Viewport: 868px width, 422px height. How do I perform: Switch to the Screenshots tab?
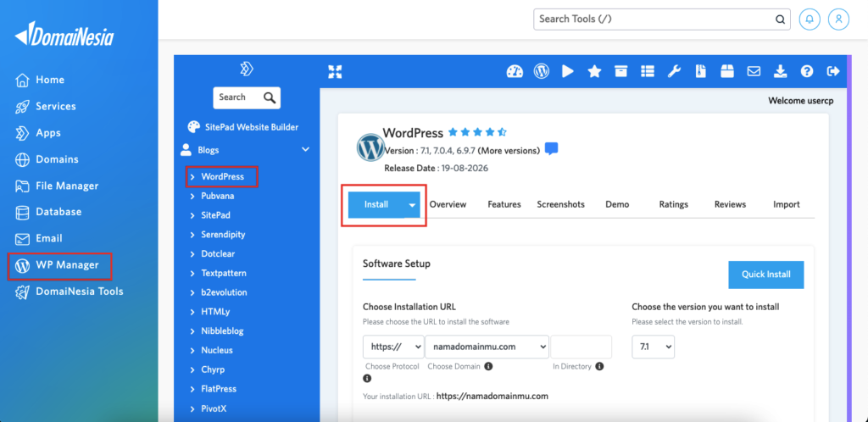pyautogui.click(x=561, y=204)
